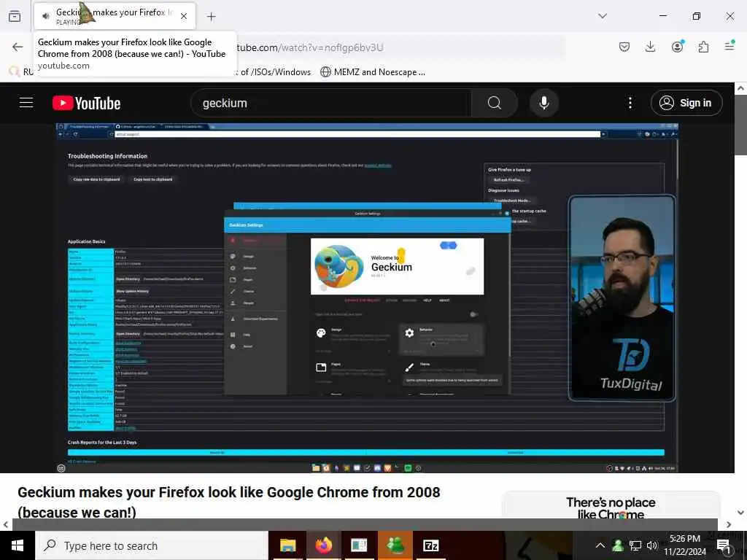The image size is (747, 560).
Task: Open the volume control tray icon
Action: (x=651, y=545)
